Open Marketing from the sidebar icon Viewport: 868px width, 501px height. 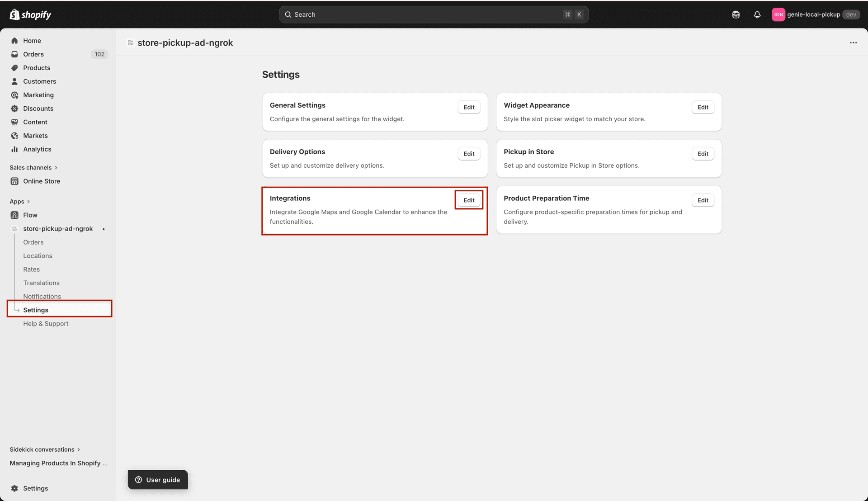coord(15,95)
